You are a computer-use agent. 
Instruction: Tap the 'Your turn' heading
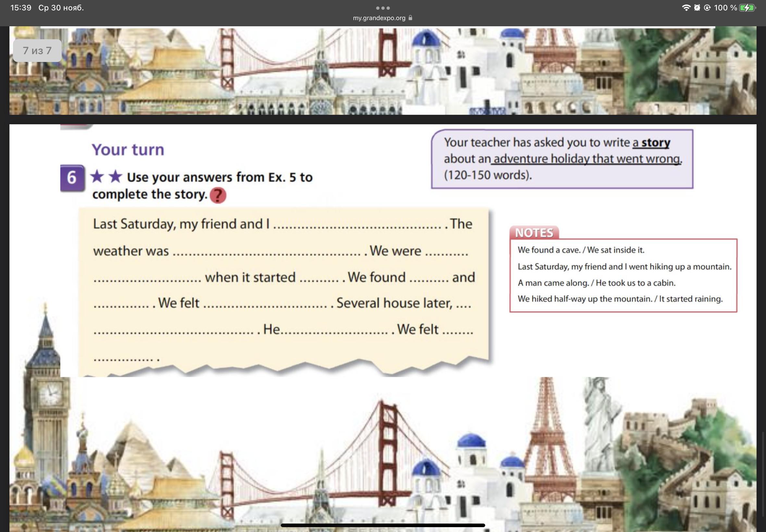pos(128,150)
